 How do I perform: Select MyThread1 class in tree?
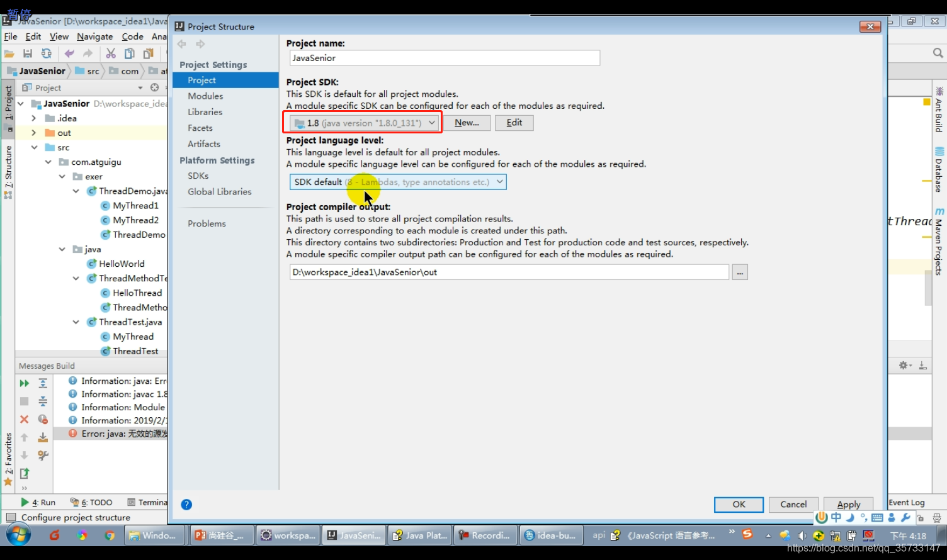coord(130,206)
